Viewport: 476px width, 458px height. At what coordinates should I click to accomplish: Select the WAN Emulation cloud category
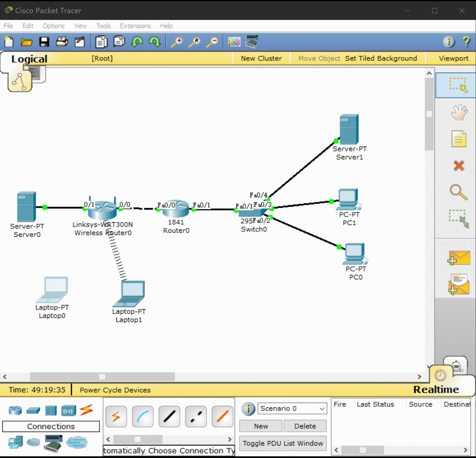coord(33,442)
